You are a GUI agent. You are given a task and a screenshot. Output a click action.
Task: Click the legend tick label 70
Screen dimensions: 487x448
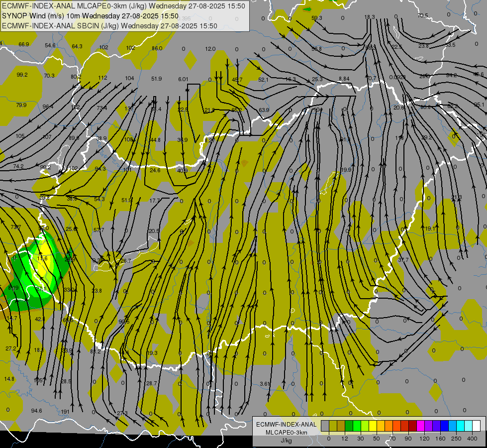(392, 439)
